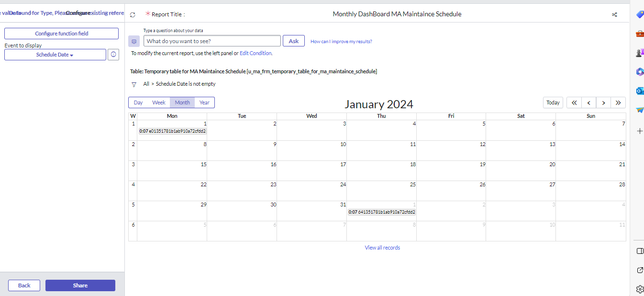Image resolution: width=644 pixels, height=296 pixels.
Task: Switch the calendar to Week view
Action: click(x=158, y=102)
